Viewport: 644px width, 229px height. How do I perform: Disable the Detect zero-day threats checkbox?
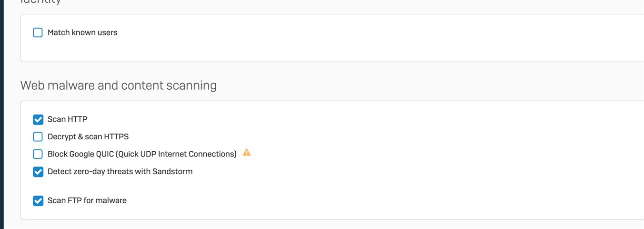[38, 172]
